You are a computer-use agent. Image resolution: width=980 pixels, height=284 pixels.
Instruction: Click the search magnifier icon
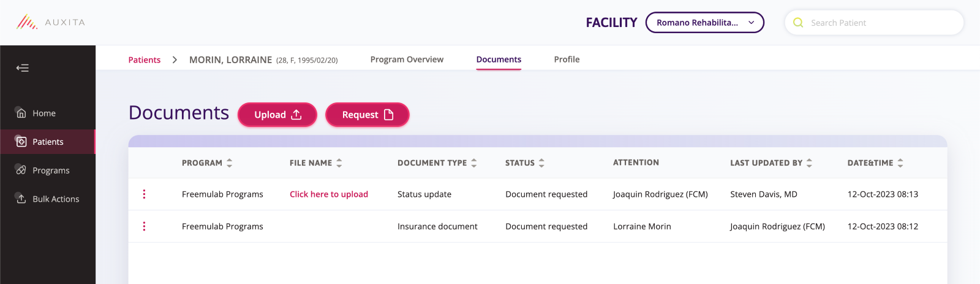click(798, 23)
